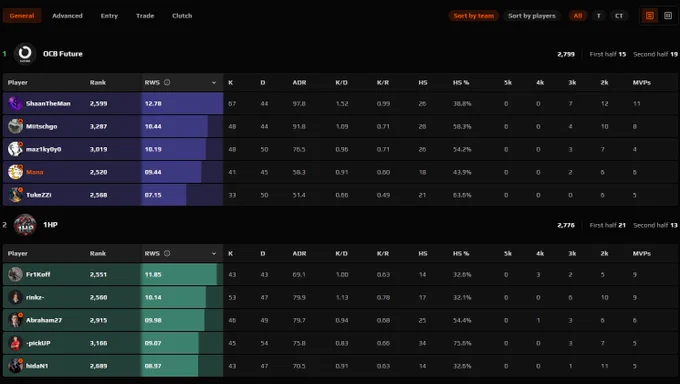Expand RWS sort dropdown in OCB Future table
The height and width of the screenshot is (384, 680).
point(214,82)
